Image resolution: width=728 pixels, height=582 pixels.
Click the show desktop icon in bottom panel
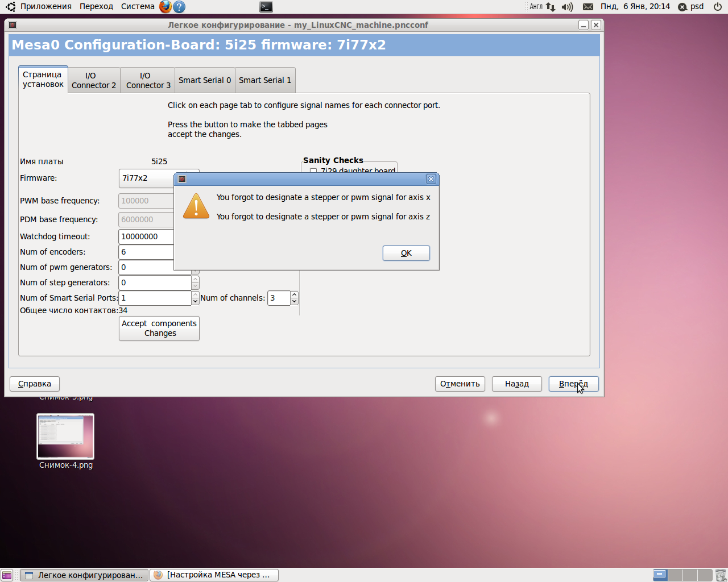coord(7,575)
